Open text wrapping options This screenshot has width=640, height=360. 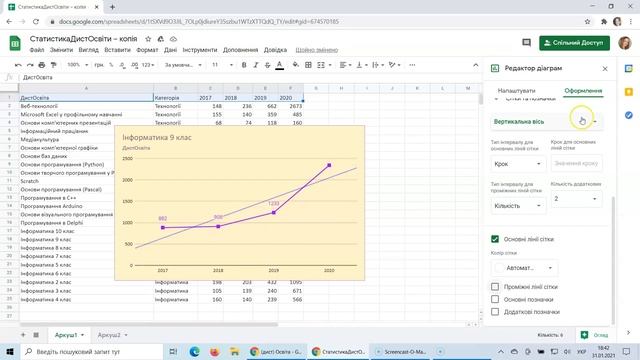[378, 65]
